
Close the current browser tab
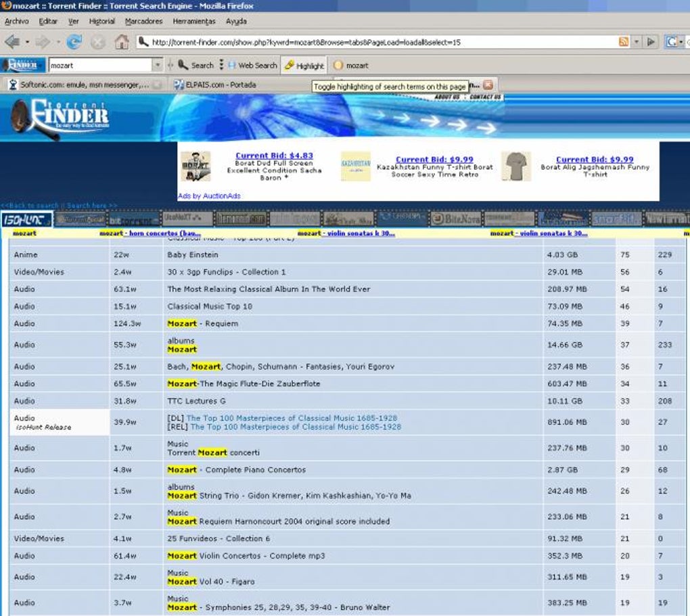click(x=488, y=85)
